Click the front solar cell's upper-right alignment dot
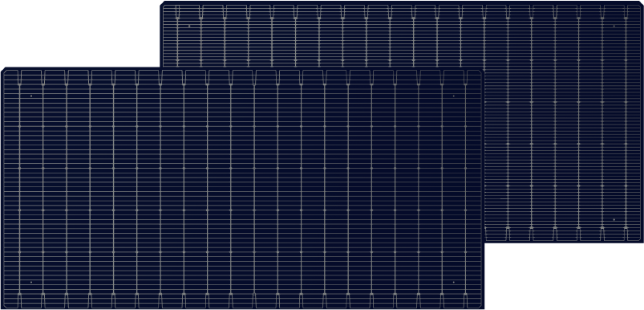The height and width of the screenshot is (310, 644). (x=453, y=96)
